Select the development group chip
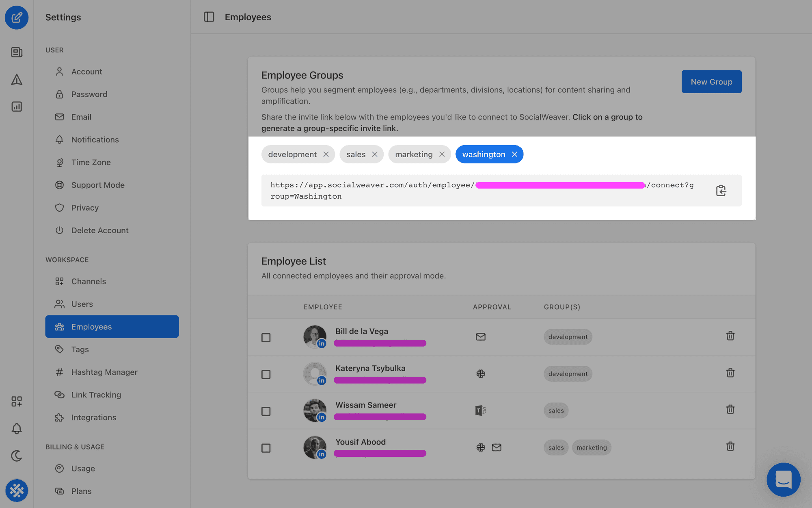 click(x=292, y=154)
